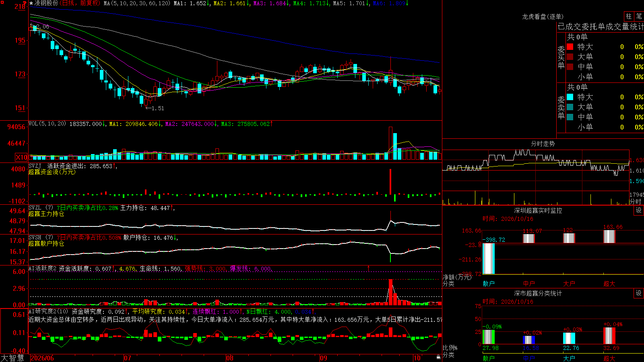
Task: Click the AI研究度2(10) indicator title
Action: [x=48, y=311]
